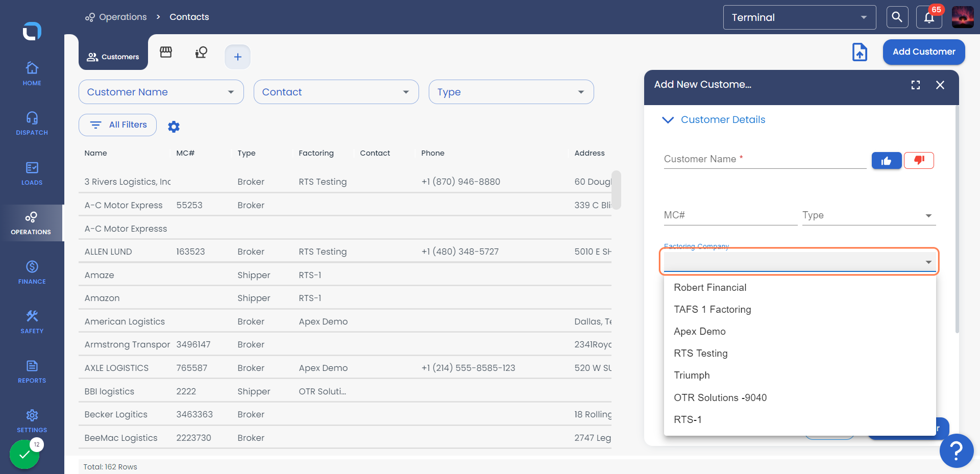The height and width of the screenshot is (474, 980).
Task: Open the Terminal dropdown
Action: 799,17
